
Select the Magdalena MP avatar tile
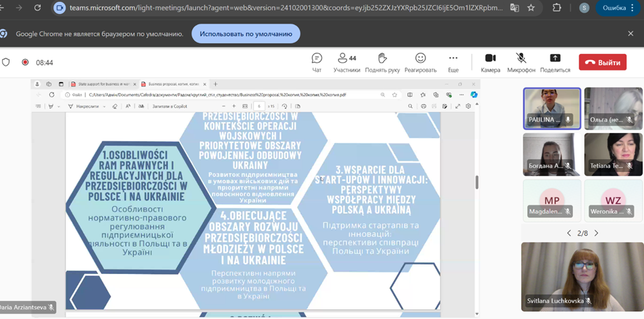552,201
